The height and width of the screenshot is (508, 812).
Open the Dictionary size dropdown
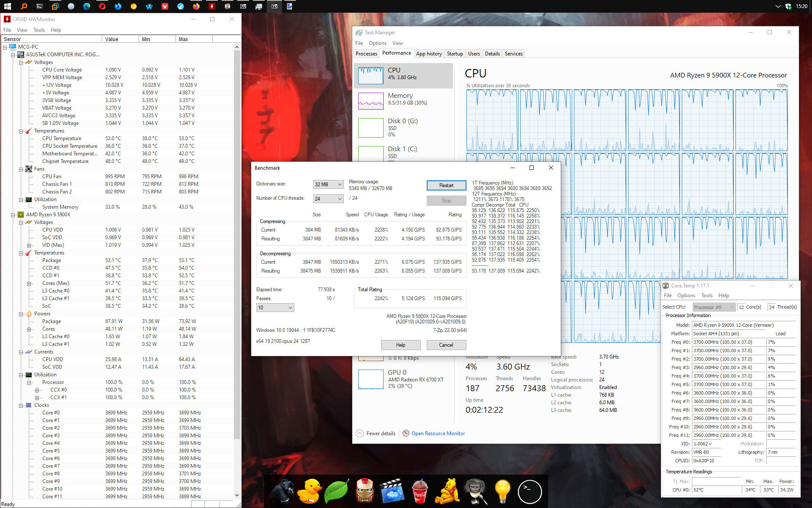coord(328,185)
